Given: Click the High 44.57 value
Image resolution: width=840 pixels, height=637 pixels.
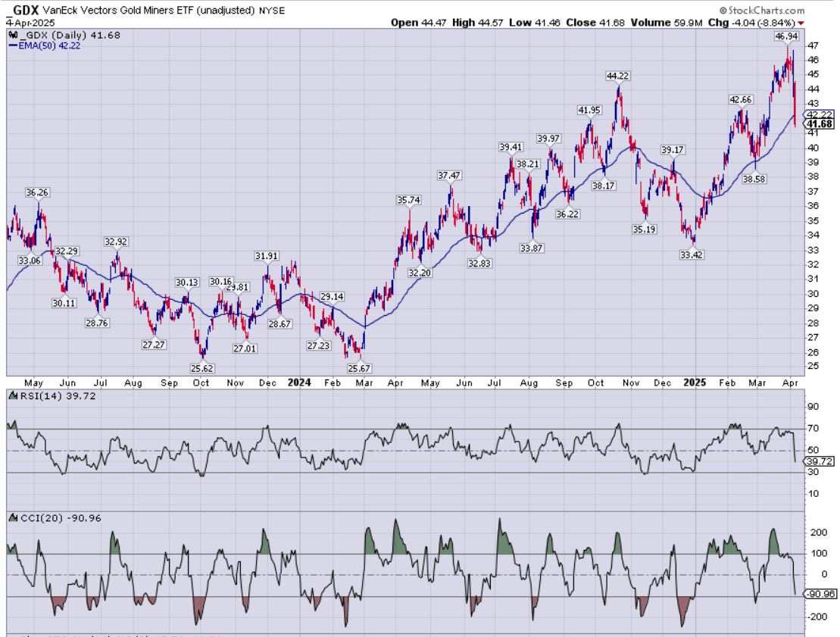Looking at the screenshot, I should pyautogui.click(x=477, y=23).
